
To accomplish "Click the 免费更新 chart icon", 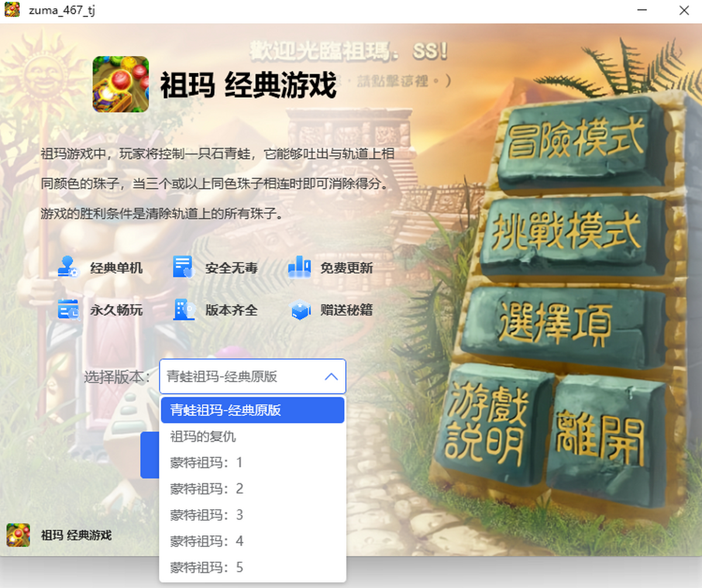I will point(299,267).
